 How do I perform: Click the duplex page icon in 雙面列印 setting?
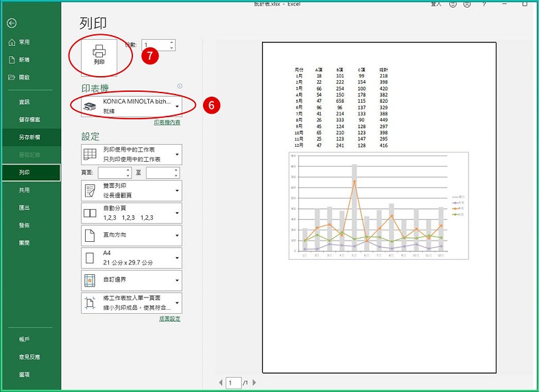(90, 191)
